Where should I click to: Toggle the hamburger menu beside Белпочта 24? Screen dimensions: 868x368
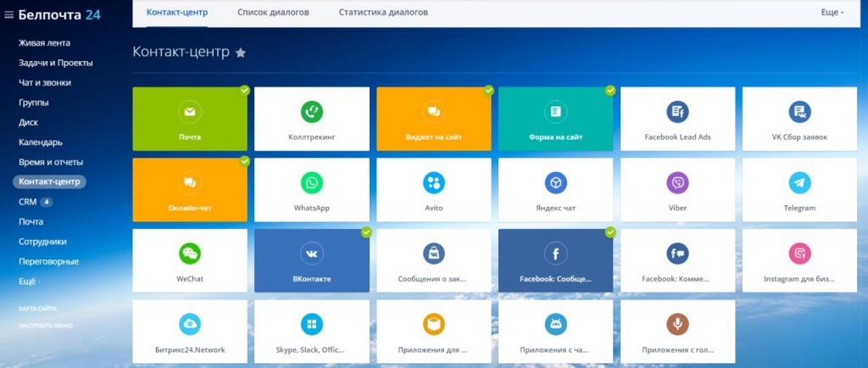pos(8,15)
